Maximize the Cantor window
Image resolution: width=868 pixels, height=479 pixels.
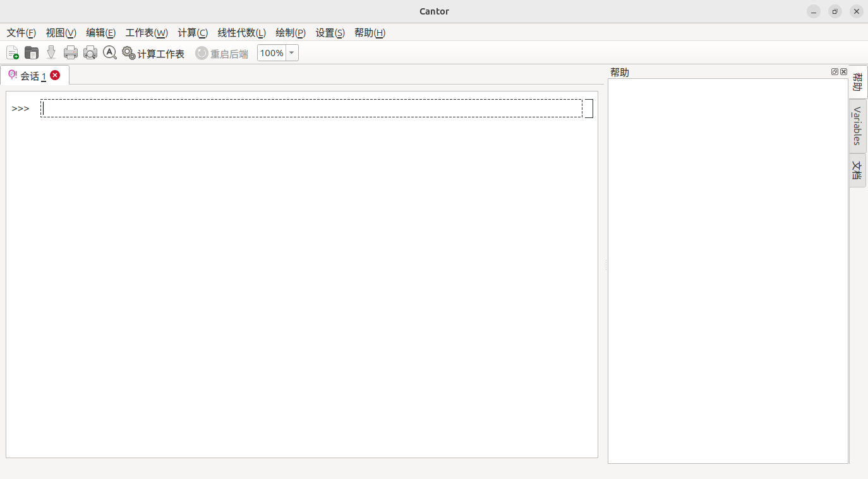835,11
